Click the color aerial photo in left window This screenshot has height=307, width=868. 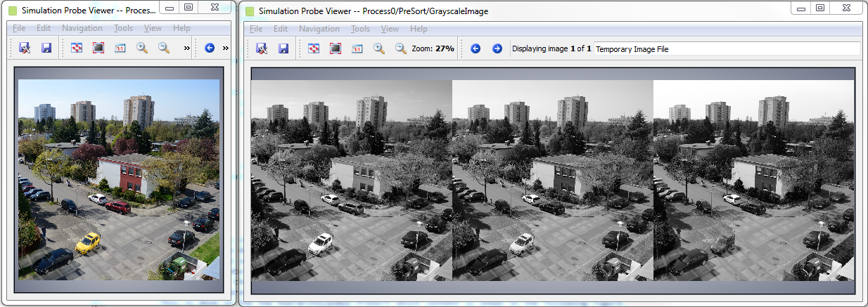118,179
